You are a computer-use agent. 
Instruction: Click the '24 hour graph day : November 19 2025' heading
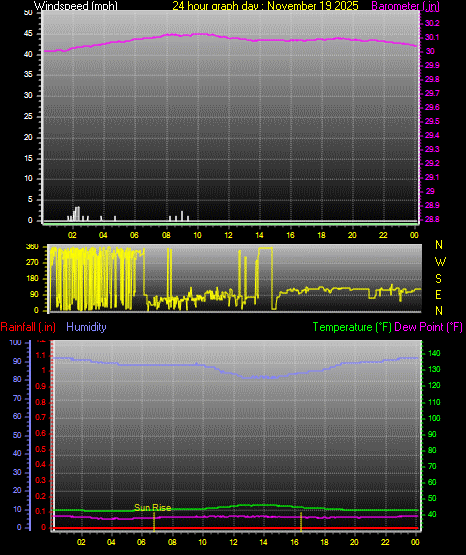pyautogui.click(x=265, y=6)
